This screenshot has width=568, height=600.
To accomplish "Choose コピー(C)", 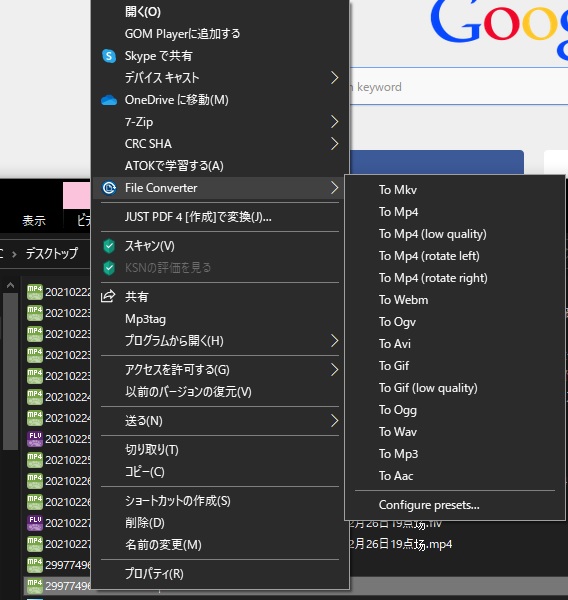I will pyautogui.click(x=220, y=472).
